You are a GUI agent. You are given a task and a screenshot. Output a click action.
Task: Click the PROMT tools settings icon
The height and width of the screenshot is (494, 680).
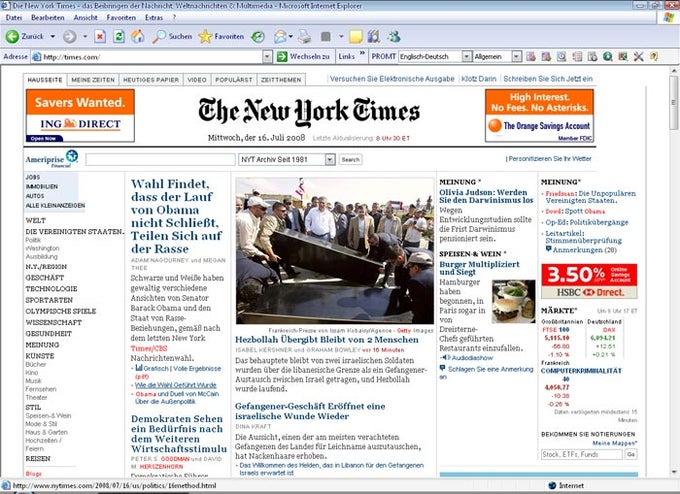pos(638,56)
